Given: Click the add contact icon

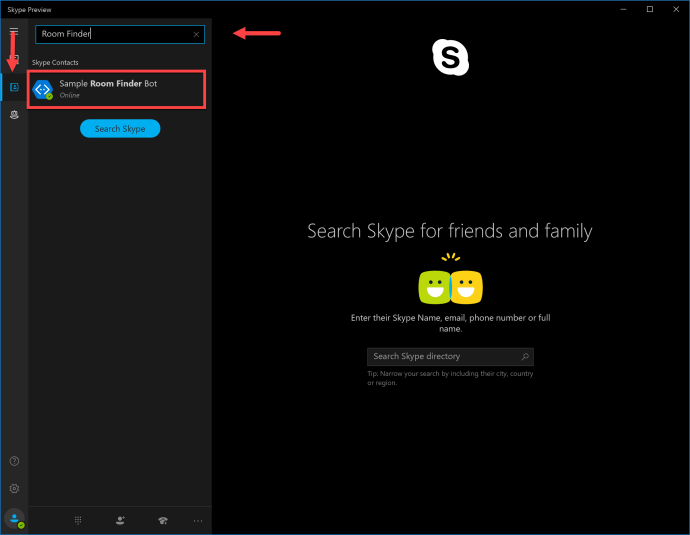Looking at the screenshot, I should (120, 520).
